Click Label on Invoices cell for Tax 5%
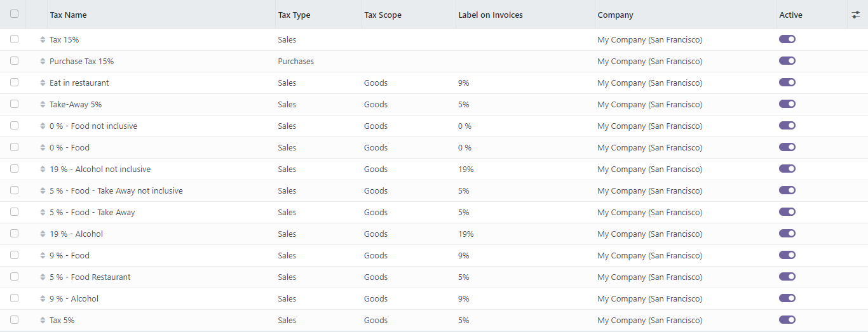The image size is (868, 332). [464, 321]
